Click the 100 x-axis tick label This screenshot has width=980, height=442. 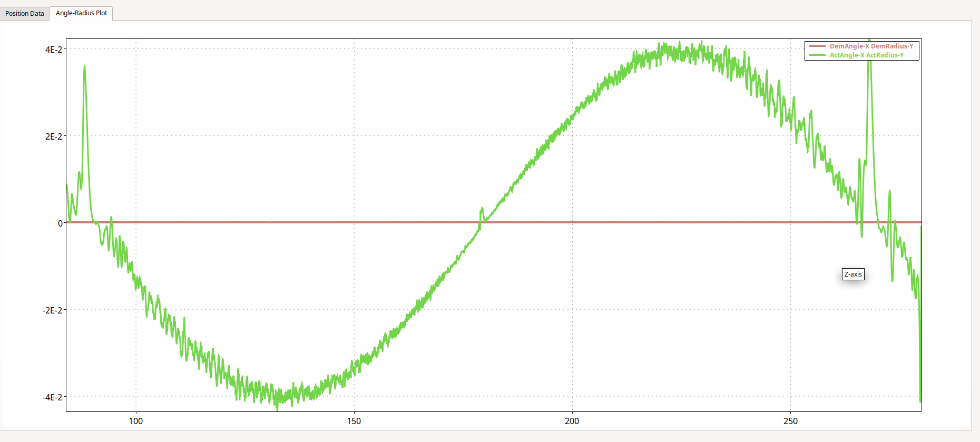[136, 421]
